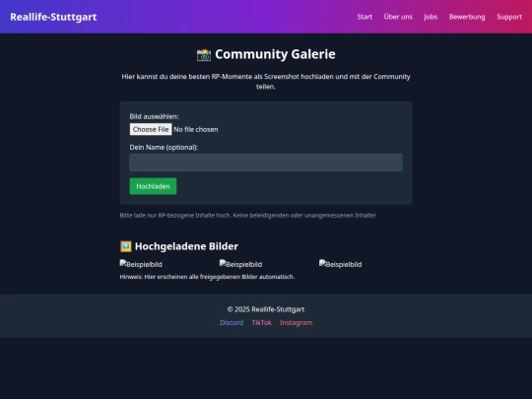Image resolution: width=532 pixels, height=399 pixels.
Task: Click the picture frame emoji beside Hochgeladene Bilder
Action: (x=126, y=246)
